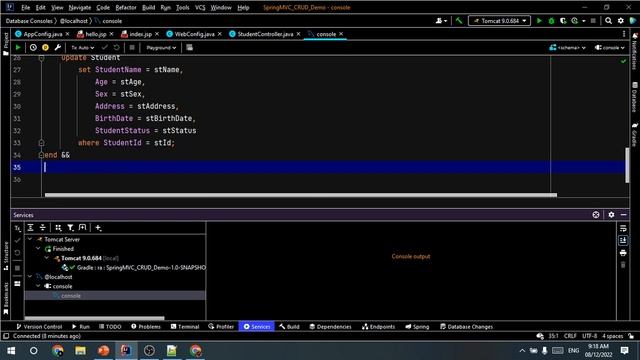
Task: Switch to the WebConfig.java tab
Action: (x=194, y=34)
